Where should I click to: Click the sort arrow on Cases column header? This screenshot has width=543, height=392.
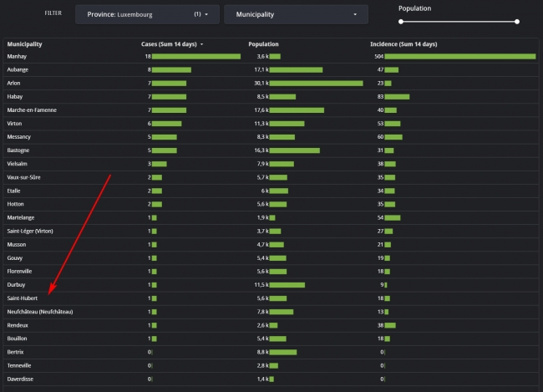tap(202, 44)
